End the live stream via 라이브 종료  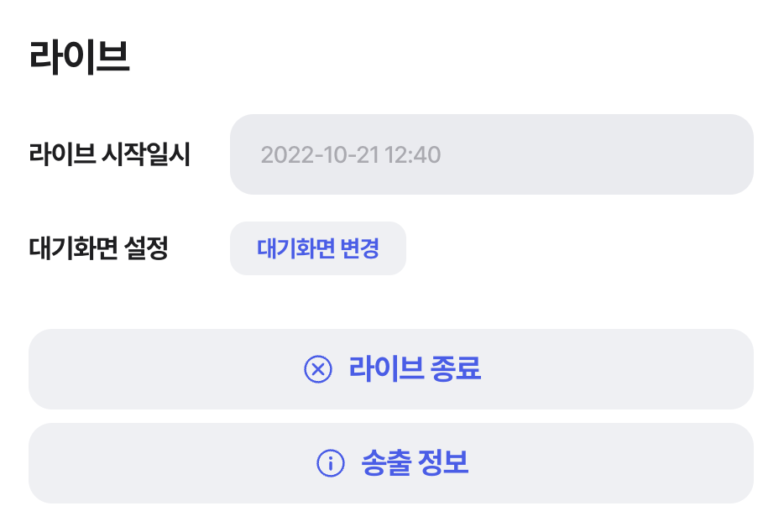pos(391,369)
